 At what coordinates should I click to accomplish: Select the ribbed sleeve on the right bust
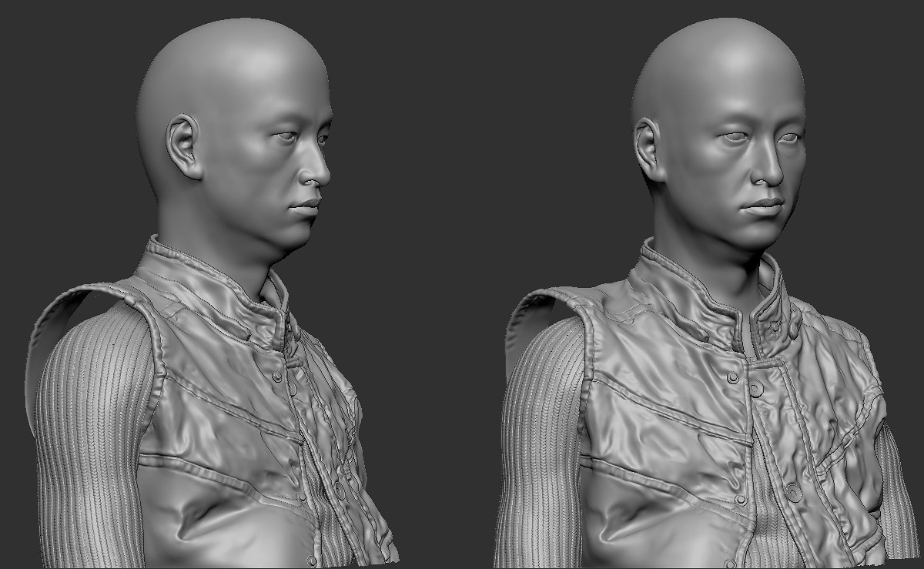[543, 443]
